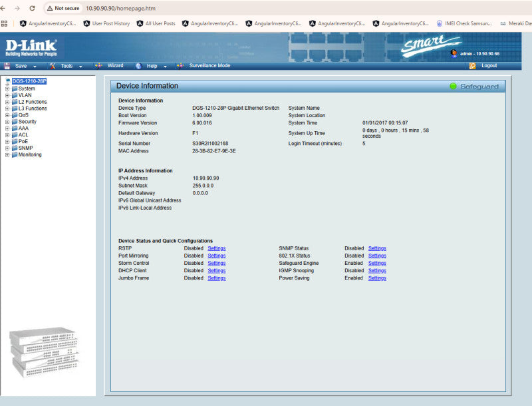Open Settings link for Port Mirroring
532x406 pixels.
click(217, 256)
